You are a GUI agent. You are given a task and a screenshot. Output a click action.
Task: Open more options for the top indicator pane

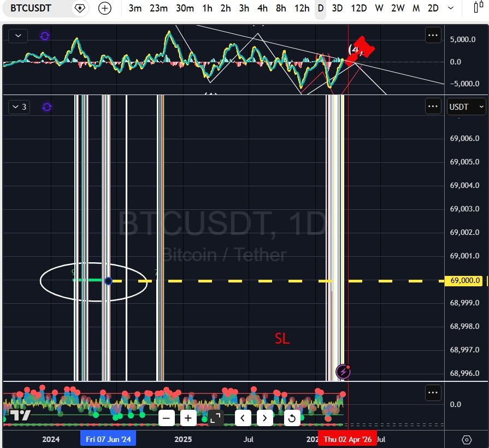pyautogui.click(x=433, y=35)
